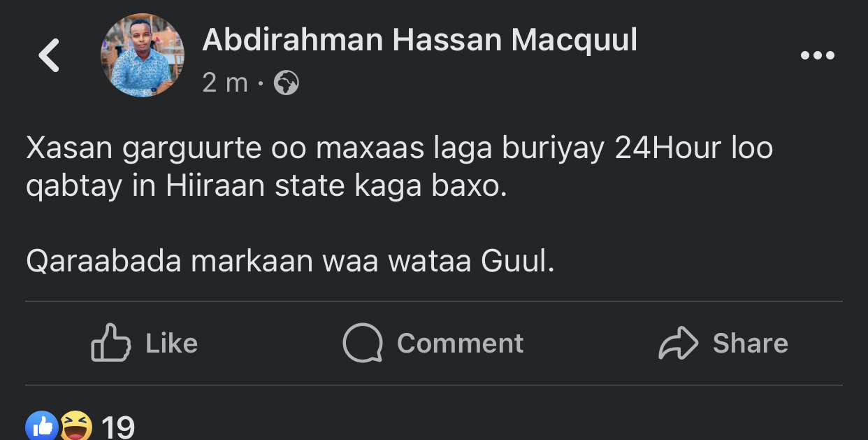This screenshot has width=868, height=440.
Task: Click the blue thumbs-up reaction badge
Action: pos(42,426)
